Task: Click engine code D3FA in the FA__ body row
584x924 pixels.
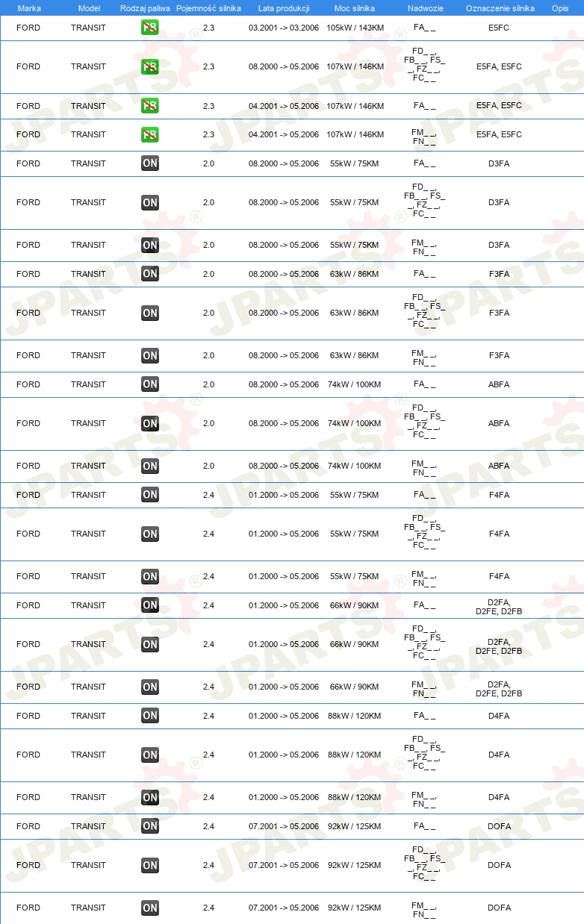Action: 499,163
